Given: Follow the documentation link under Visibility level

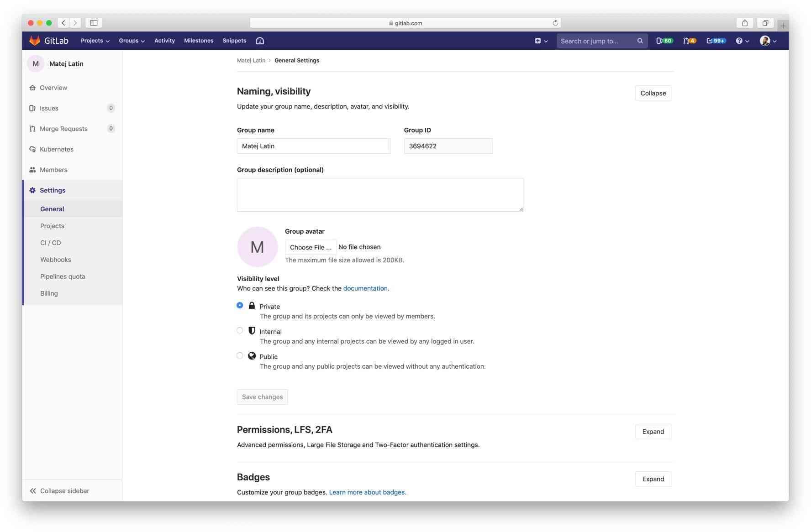Looking at the screenshot, I should [x=365, y=288].
